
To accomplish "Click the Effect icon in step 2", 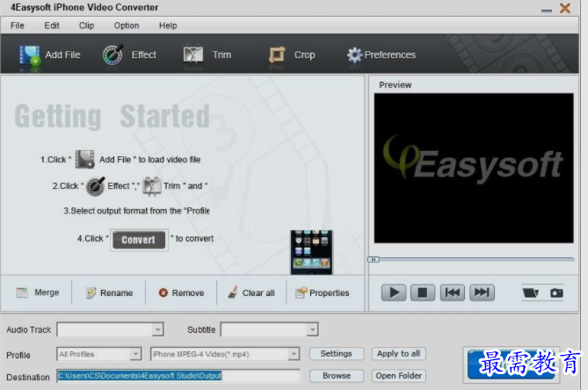I will 95,186.
